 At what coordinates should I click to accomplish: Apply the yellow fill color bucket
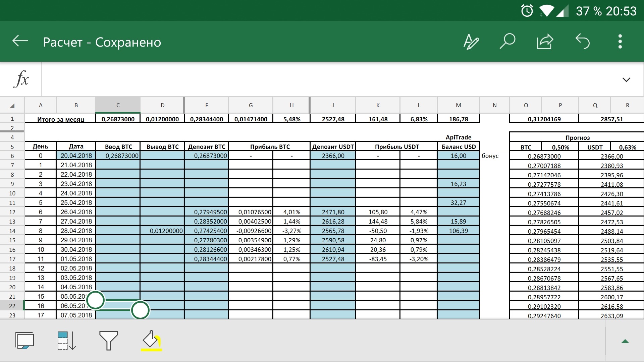[151, 341]
